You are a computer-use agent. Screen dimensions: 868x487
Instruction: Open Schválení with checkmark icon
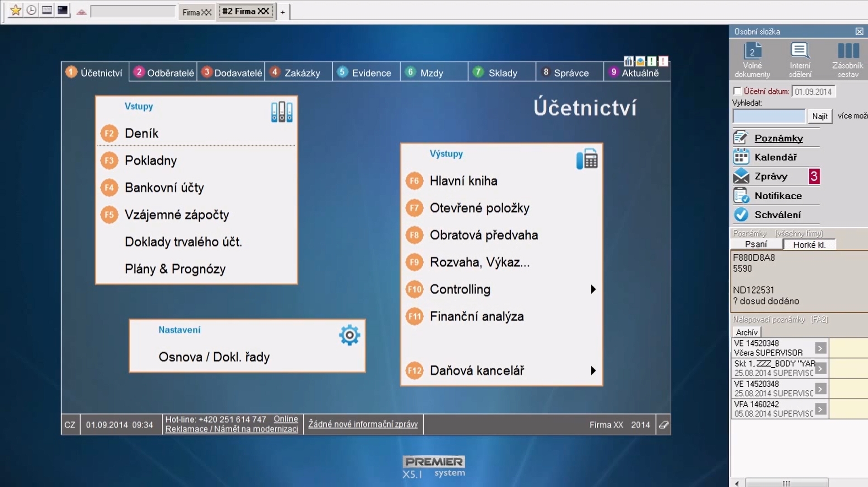[x=776, y=215]
